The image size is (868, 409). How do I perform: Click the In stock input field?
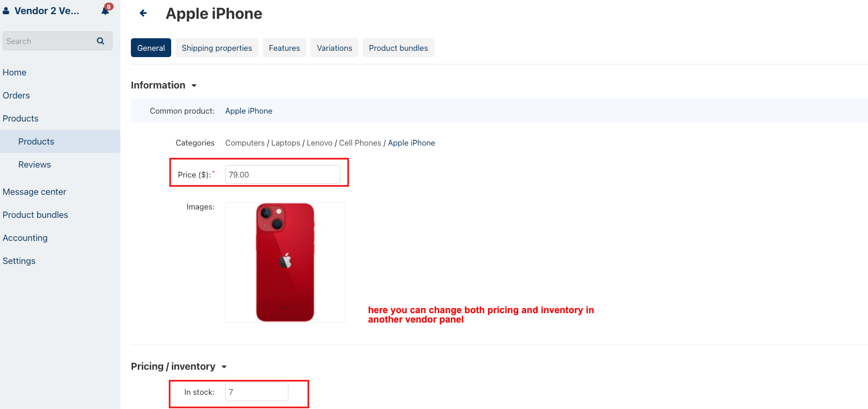tap(257, 392)
